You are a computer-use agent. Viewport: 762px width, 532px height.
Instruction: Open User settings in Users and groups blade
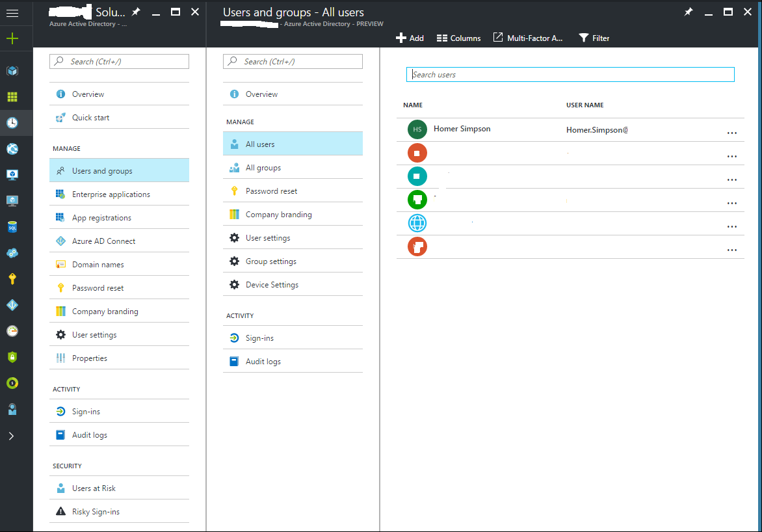point(293,237)
